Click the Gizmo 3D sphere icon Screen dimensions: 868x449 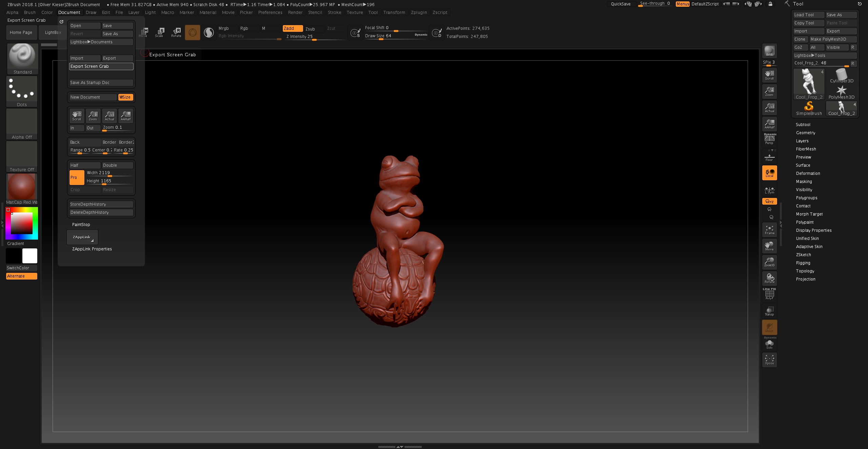(209, 33)
